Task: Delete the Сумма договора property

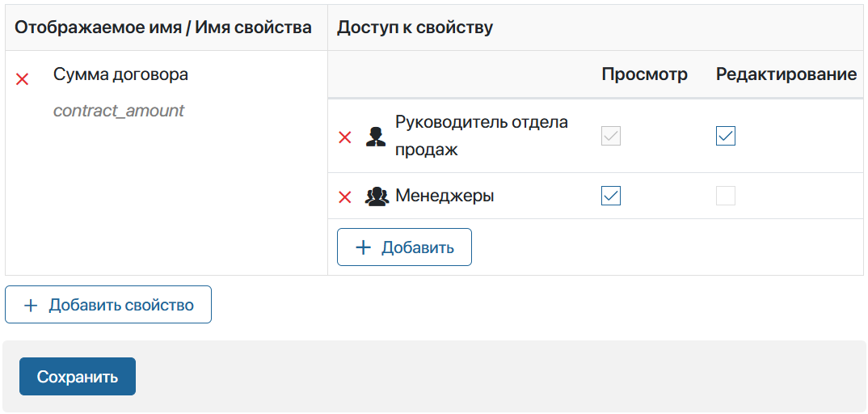Action: point(23,79)
